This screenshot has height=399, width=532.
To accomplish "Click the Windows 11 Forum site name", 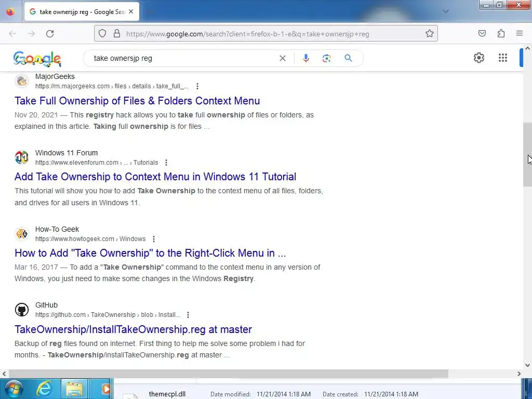I will [66, 153].
